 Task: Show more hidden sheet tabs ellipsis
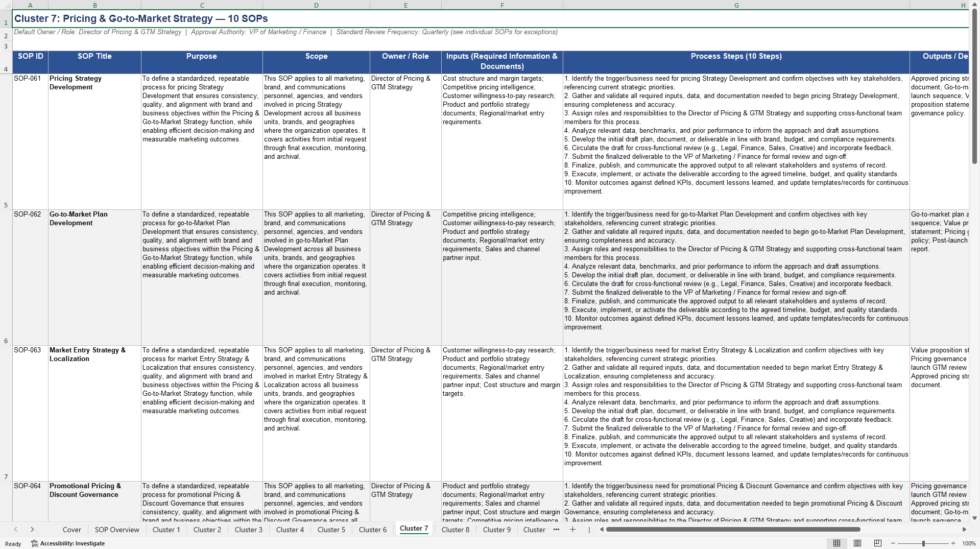pos(556,530)
